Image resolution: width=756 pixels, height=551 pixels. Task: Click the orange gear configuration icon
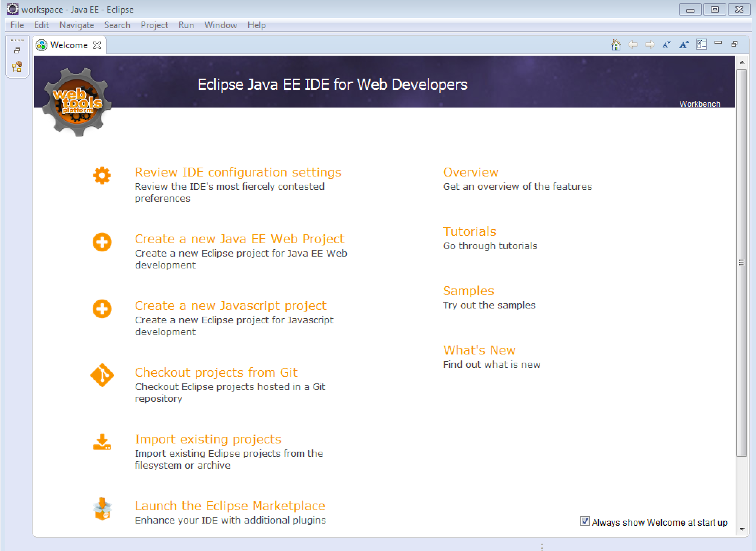[x=102, y=175]
